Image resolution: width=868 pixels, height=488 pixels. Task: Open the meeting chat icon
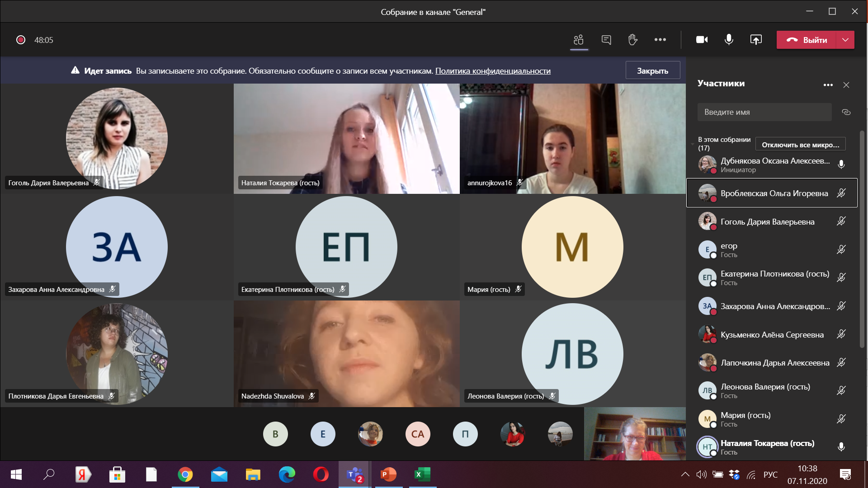click(606, 40)
